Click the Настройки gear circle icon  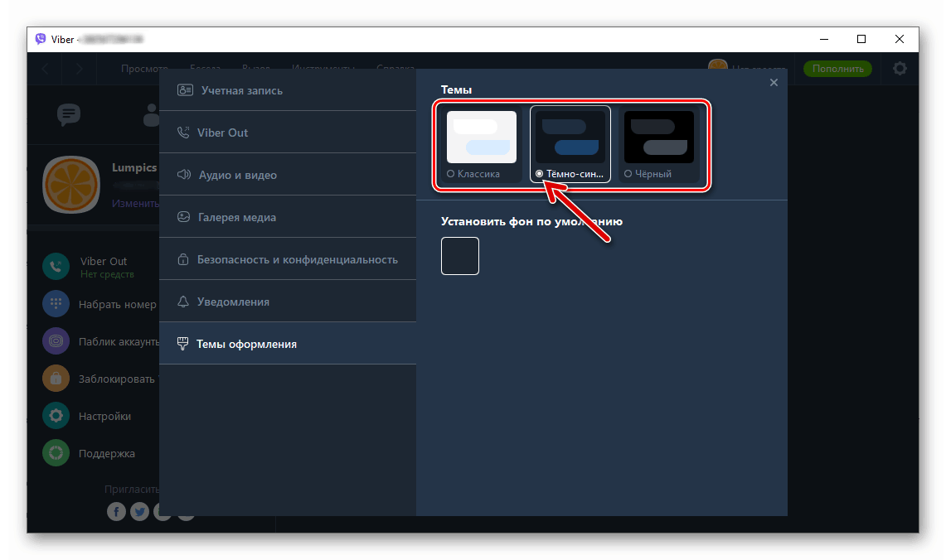click(x=56, y=416)
